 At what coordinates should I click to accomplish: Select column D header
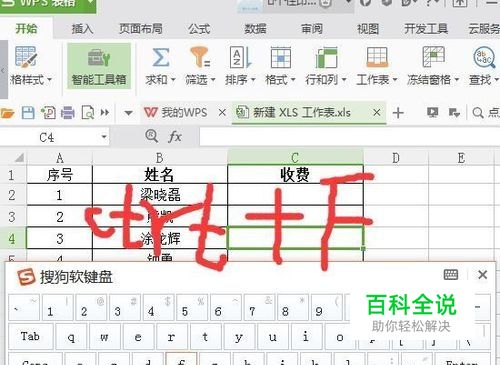point(396,157)
